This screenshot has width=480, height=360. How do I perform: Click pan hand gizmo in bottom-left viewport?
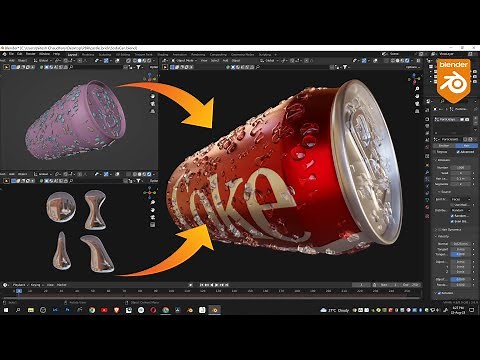(x=153, y=210)
